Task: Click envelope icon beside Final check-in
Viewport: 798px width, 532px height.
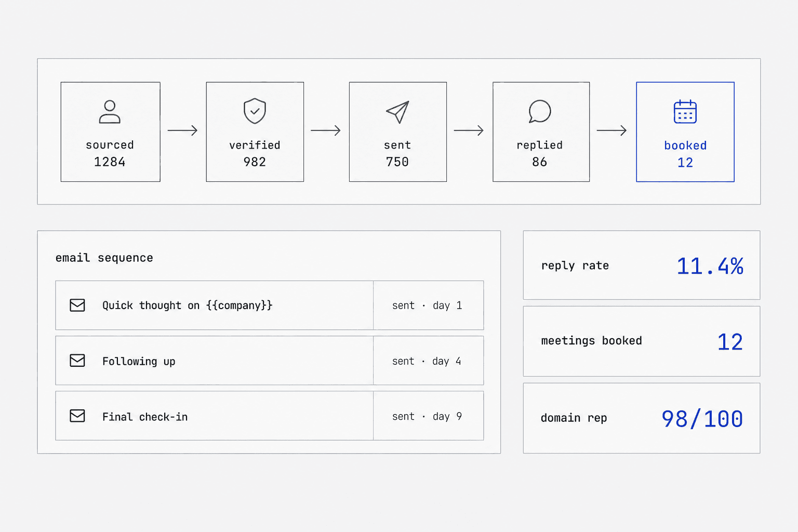Action: pos(77,416)
